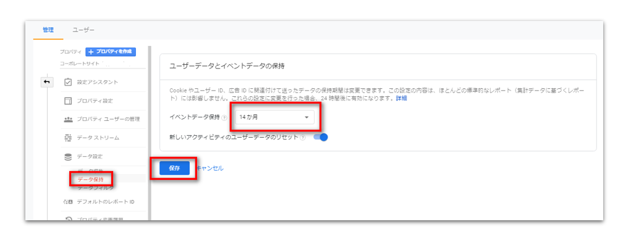Click the プロパティを作成 button
Image resolution: width=644 pixels, height=240 pixels.
point(111,52)
